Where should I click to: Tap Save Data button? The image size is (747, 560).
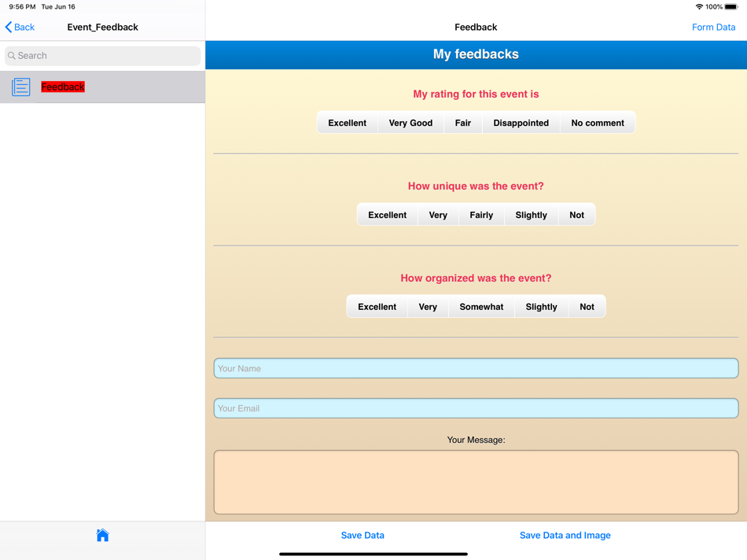tap(362, 535)
